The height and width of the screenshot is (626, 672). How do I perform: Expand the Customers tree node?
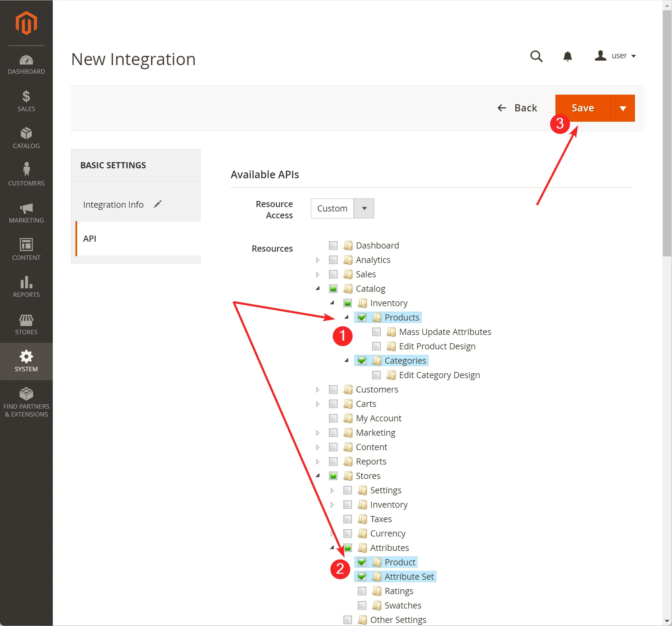317,389
